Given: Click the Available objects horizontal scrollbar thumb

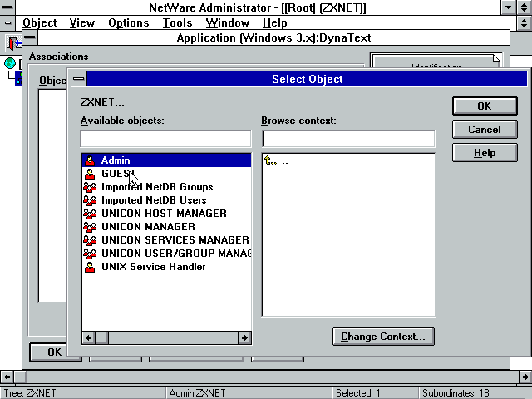Looking at the screenshot, I should 101,337.
